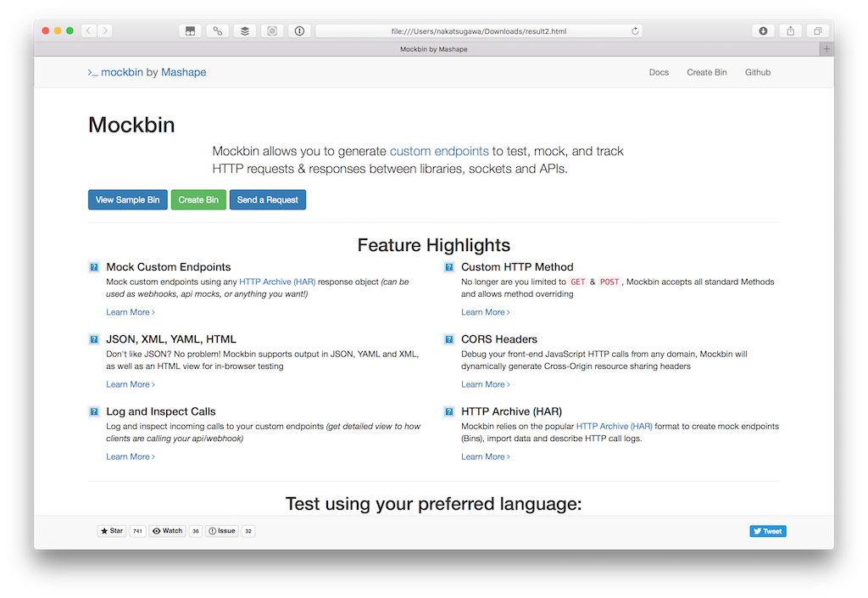The image size is (868, 598).
Task: Click the question icon beside CORS Headers
Action: 449,339
